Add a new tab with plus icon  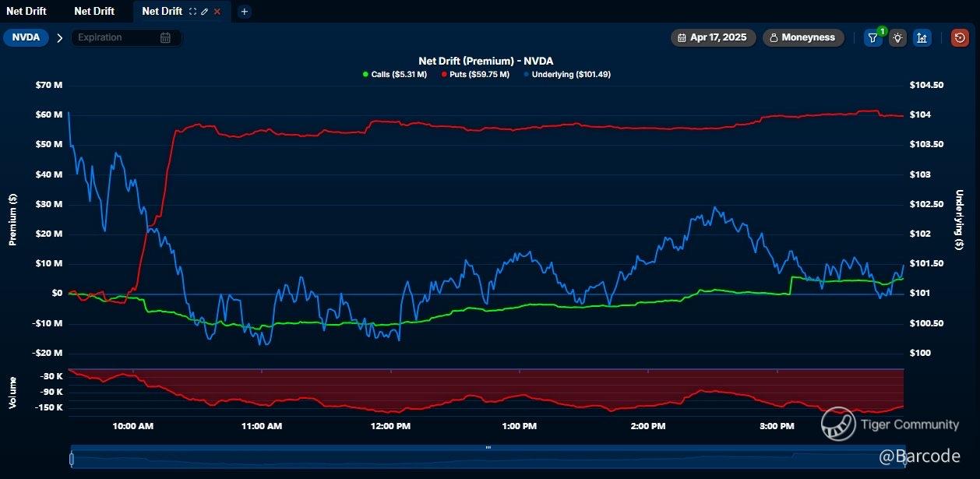244,12
